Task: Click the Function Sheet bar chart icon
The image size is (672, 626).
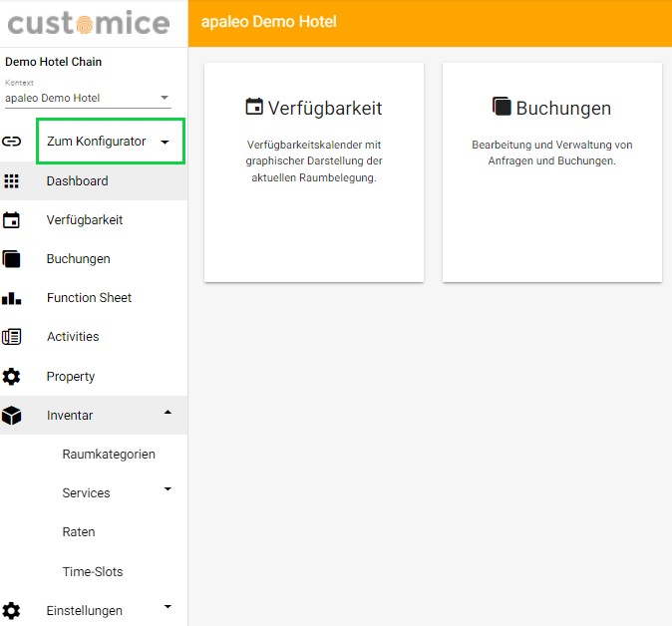Action: (x=12, y=298)
